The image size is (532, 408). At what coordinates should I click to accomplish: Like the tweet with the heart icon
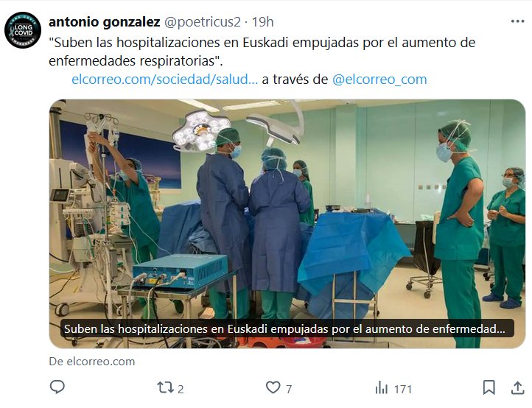pyautogui.click(x=273, y=387)
